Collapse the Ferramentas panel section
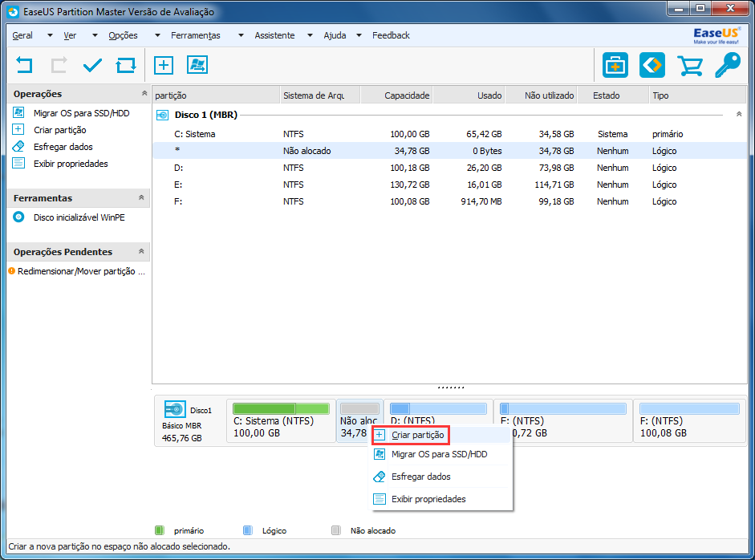Image resolution: width=755 pixels, height=560 pixels. tap(141, 197)
